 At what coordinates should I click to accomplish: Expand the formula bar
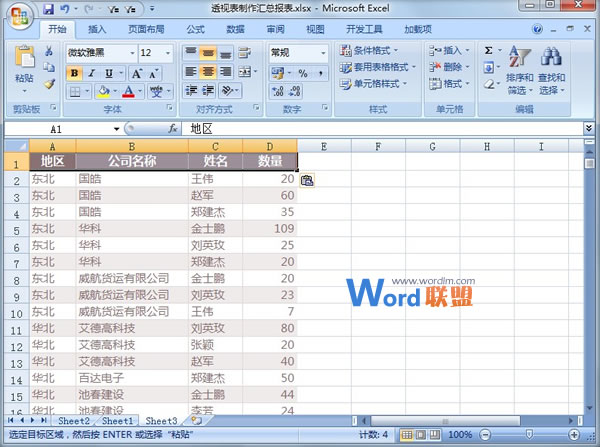point(589,128)
